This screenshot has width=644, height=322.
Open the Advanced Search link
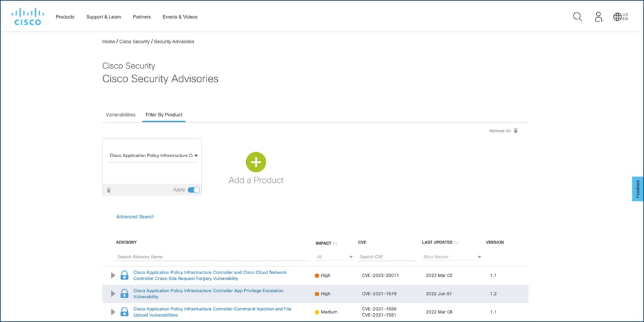pos(135,216)
